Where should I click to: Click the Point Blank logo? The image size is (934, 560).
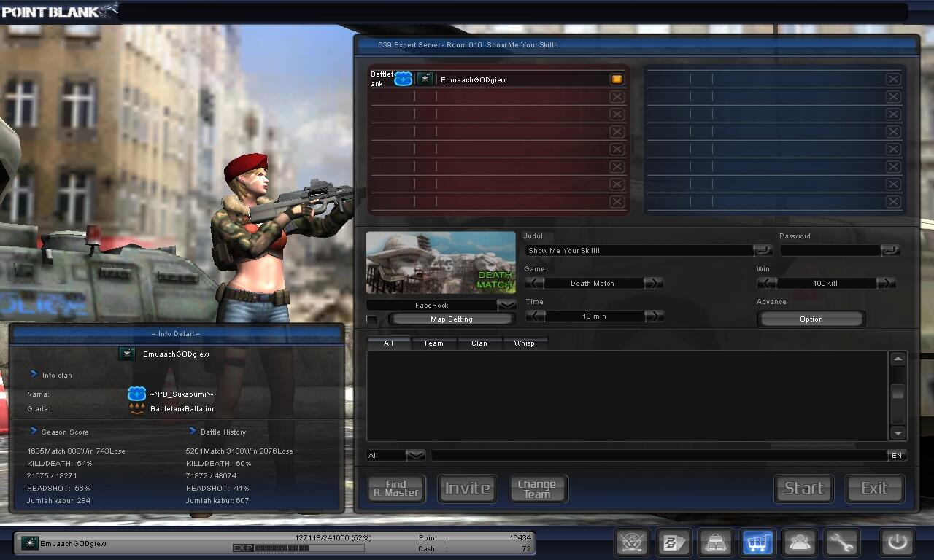pyautogui.click(x=58, y=10)
